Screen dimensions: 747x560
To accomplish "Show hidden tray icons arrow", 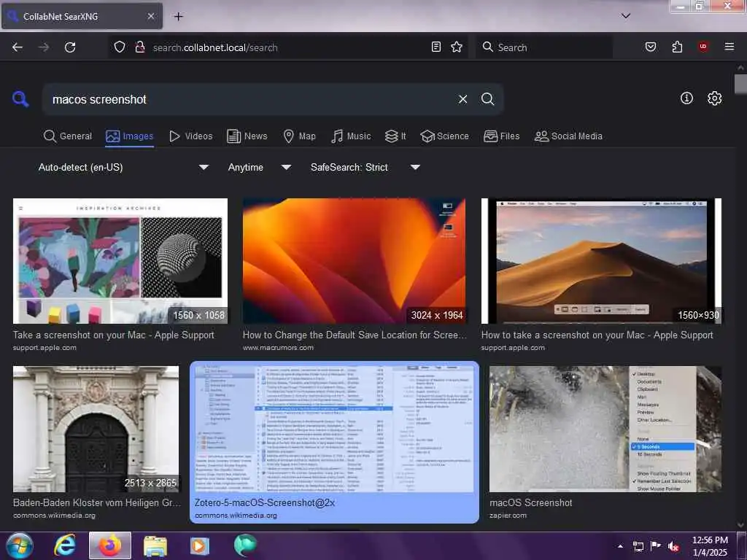I will 620,546.
